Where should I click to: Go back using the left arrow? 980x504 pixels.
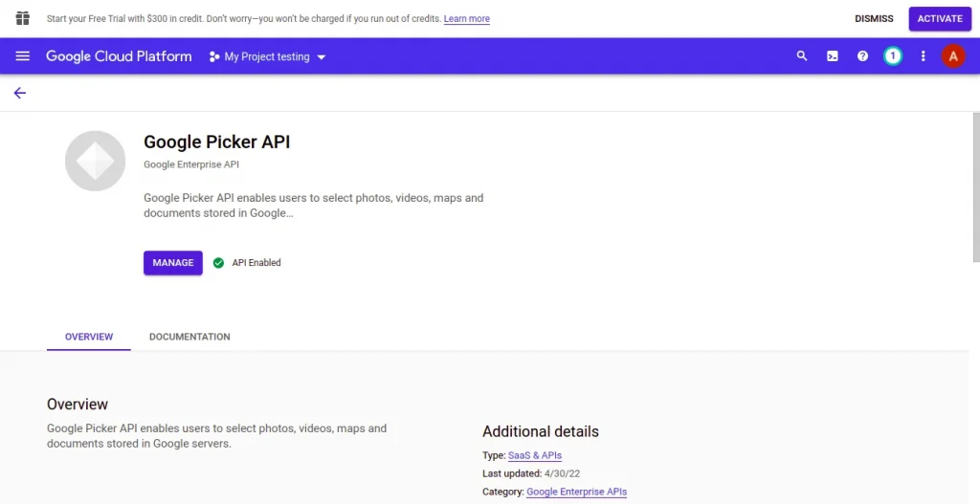point(20,93)
